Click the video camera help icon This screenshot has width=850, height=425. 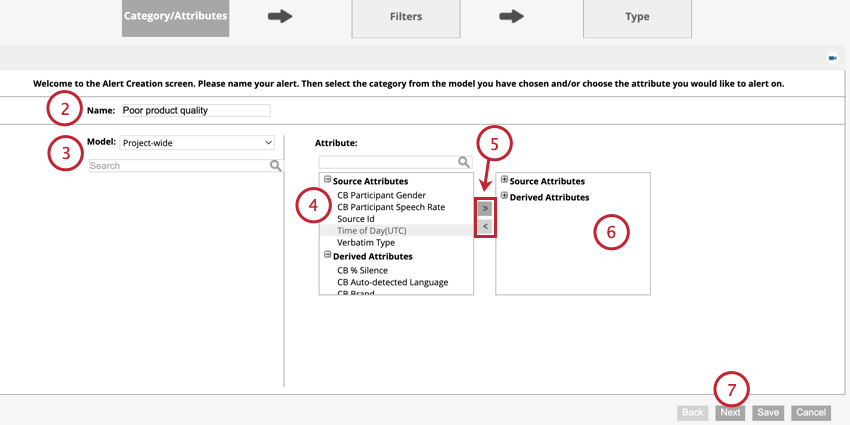(x=832, y=58)
